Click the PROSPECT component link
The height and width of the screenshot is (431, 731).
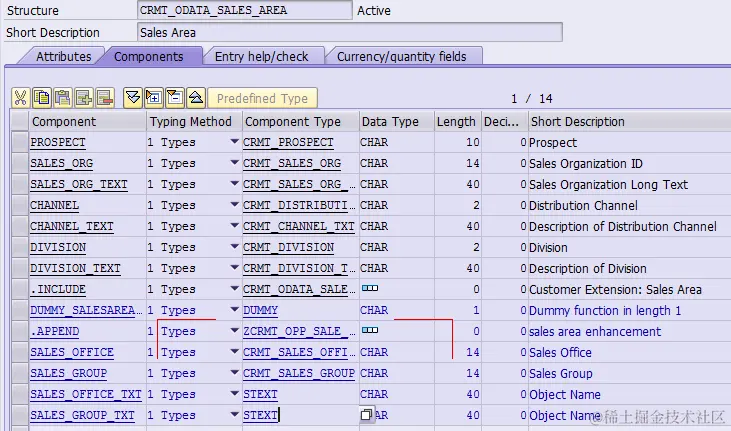pyautogui.click(x=58, y=142)
